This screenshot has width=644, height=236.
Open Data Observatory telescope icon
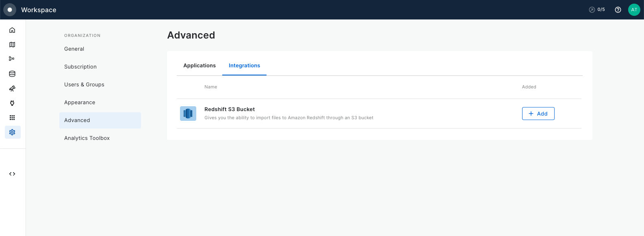(x=12, y=88)
